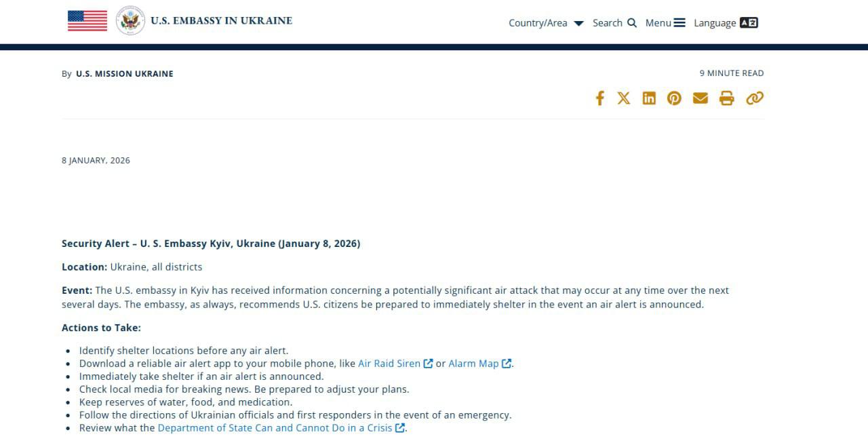The image size is (868, 443).
Task: Open the Alarm Map link
Action: [473, 364]
